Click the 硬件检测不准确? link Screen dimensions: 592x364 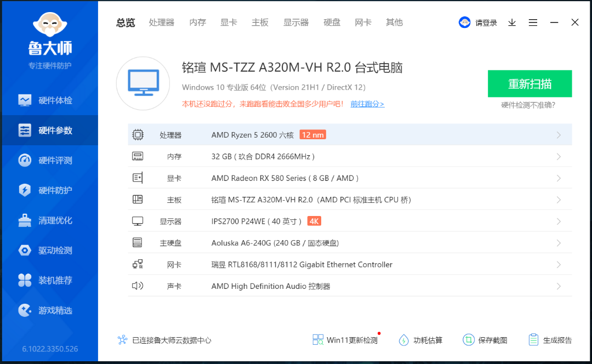pos(528,105)
